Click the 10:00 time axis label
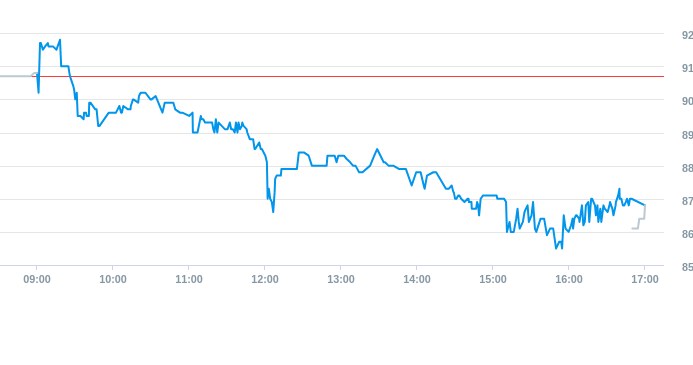This screenshot has width=693, height=365. coord(113,279)
